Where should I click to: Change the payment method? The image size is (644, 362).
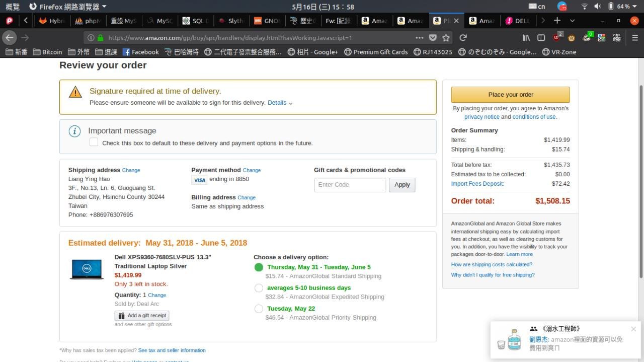(x=252, y=170)
